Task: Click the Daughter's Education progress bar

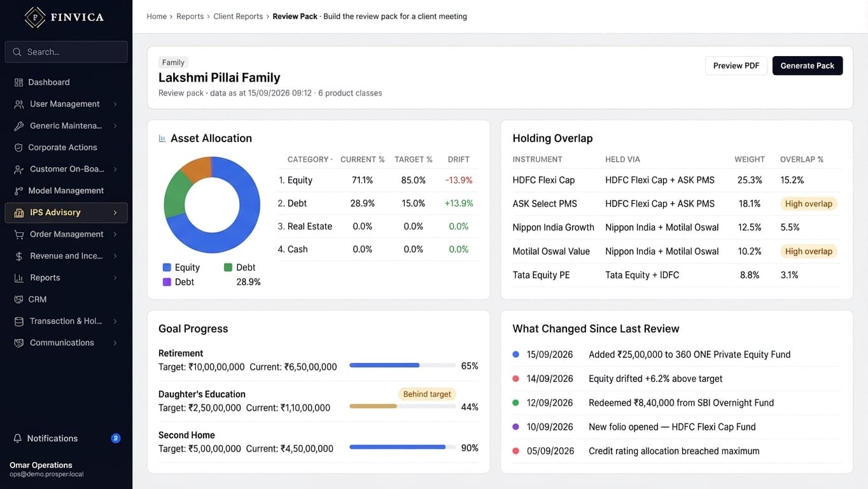Action: point(403,406)
